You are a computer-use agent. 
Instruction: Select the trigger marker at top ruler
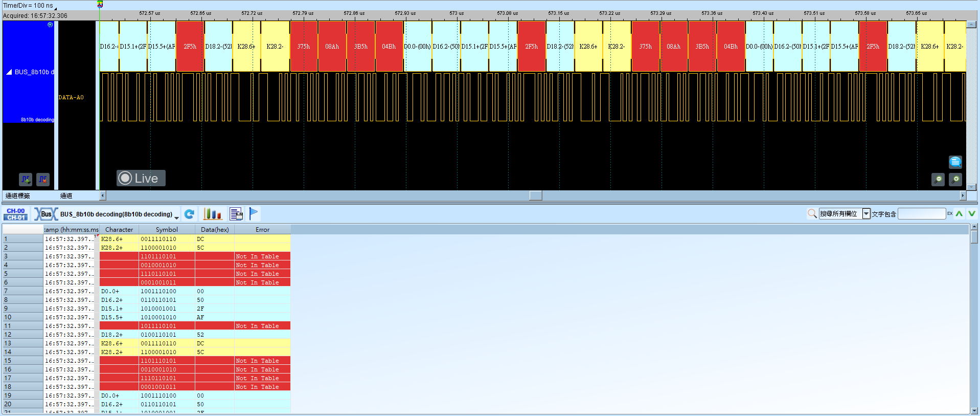[100, 4]
